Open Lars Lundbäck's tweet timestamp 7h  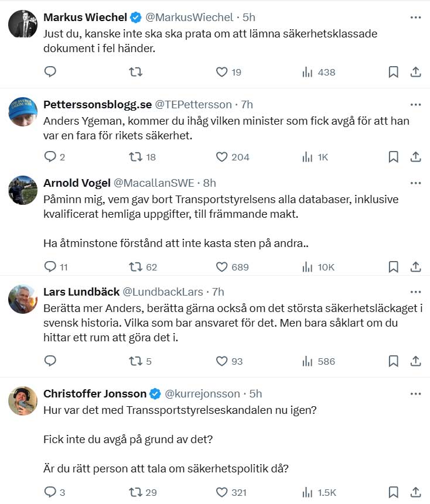tap(218, 292)
